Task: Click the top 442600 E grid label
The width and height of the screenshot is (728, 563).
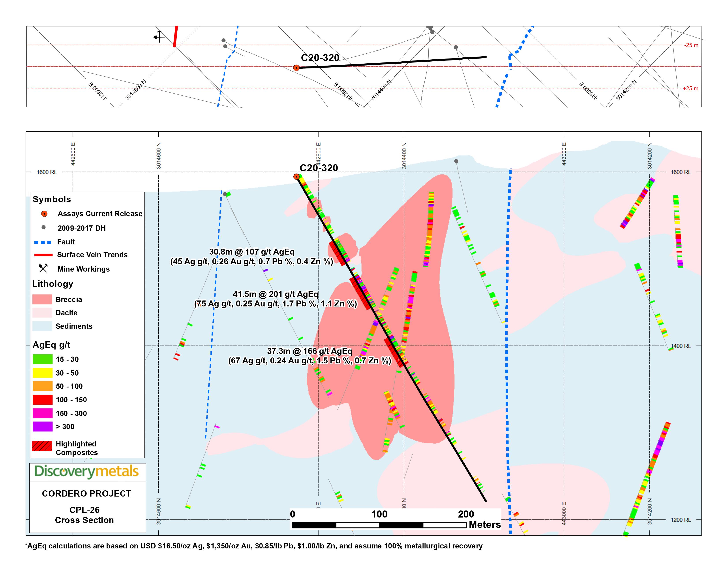Action: (73, 154)
